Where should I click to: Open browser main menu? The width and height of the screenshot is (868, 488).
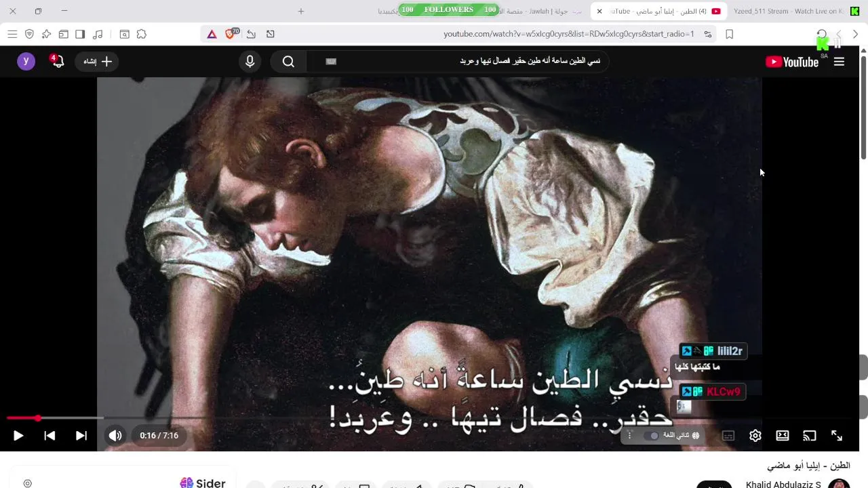[x=12, y=34]
